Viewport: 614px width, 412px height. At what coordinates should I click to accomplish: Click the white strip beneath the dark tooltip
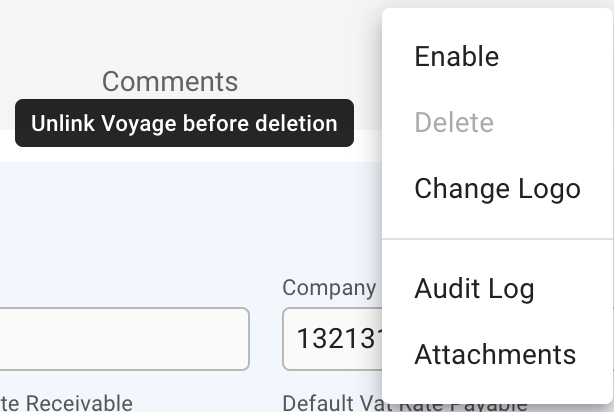[184, 155]
